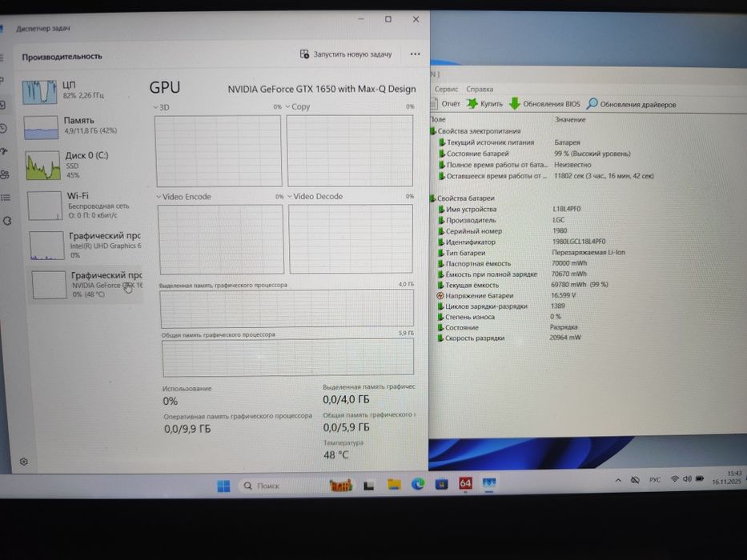The height and width of the screenshot is (560, 747).
Task: Select Свойства электропитания group row
Action: pyautogui.click(x=476, y=131)
